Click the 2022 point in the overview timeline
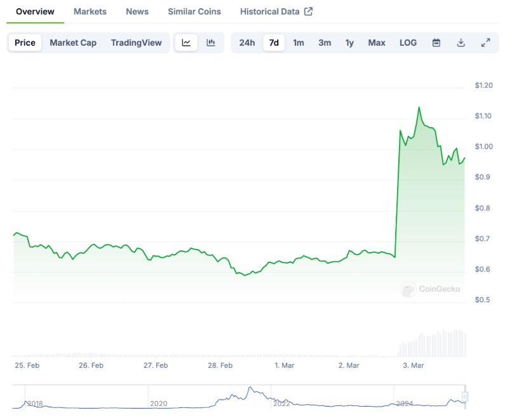The image size is (519, 420). [x=281, y=403]
